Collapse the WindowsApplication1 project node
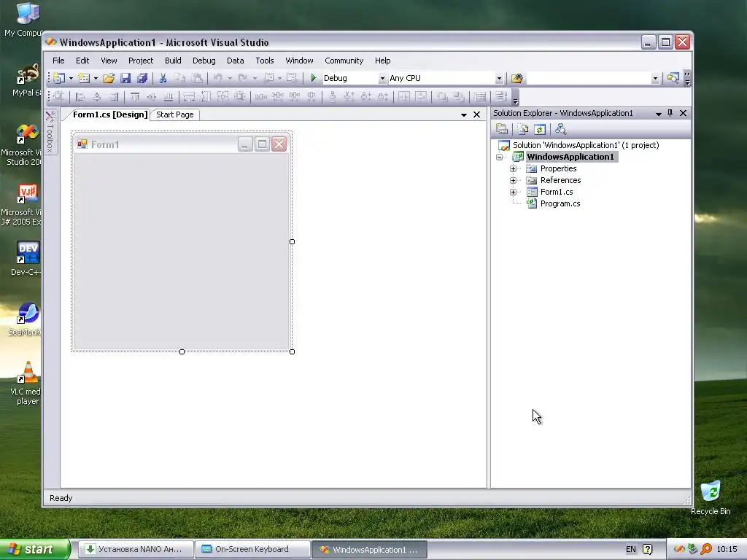Image resolution: width=747 pixels, height=560 pixels. tap(499, 157)
